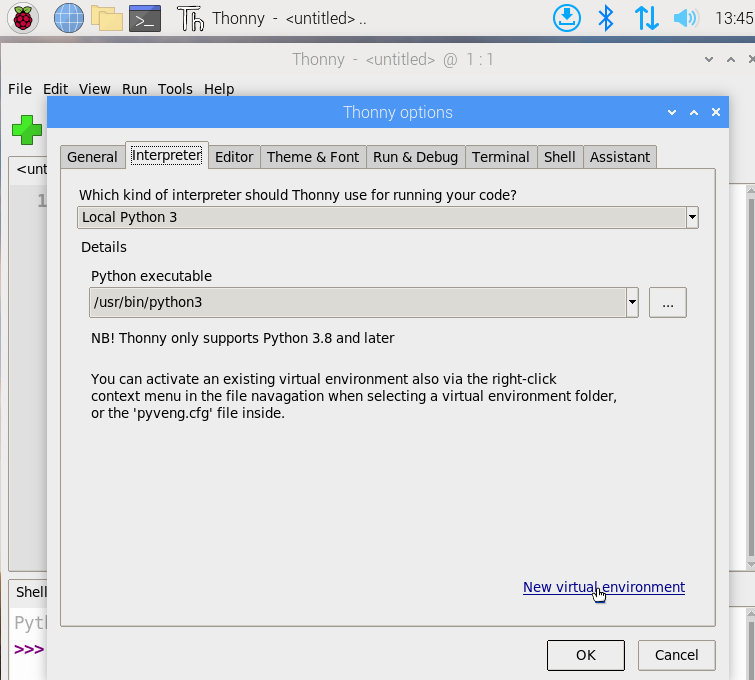Open the Bluetooth tray menu
Image resolution: width=755 pixels, height=680 pixels.
point(606,18)
